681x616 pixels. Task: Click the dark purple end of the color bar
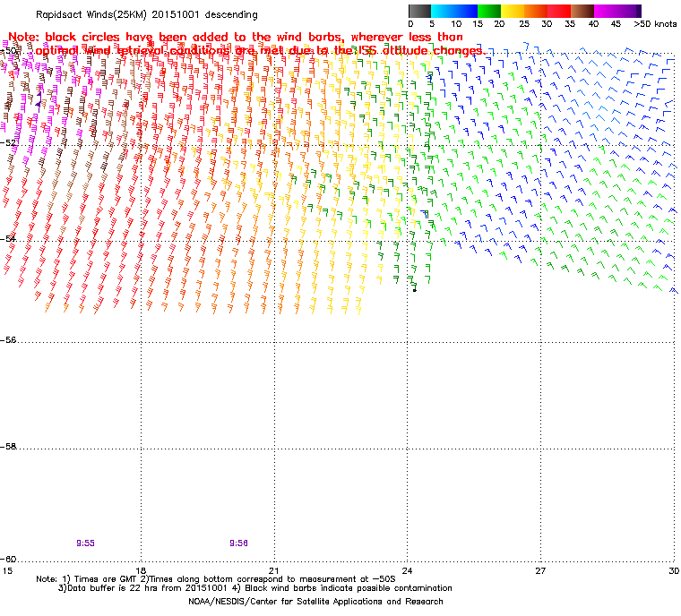point(637,11)
